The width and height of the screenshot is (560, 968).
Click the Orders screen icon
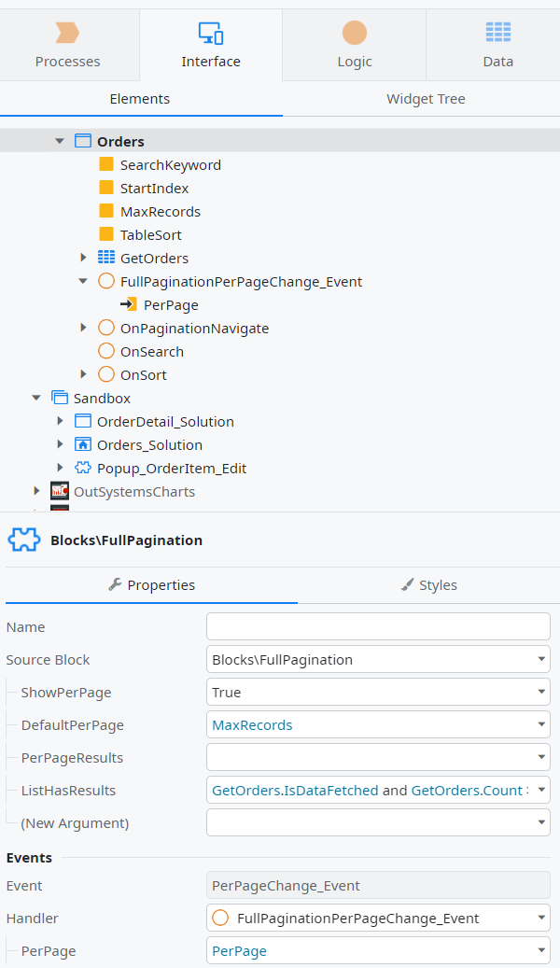point(83,141)
